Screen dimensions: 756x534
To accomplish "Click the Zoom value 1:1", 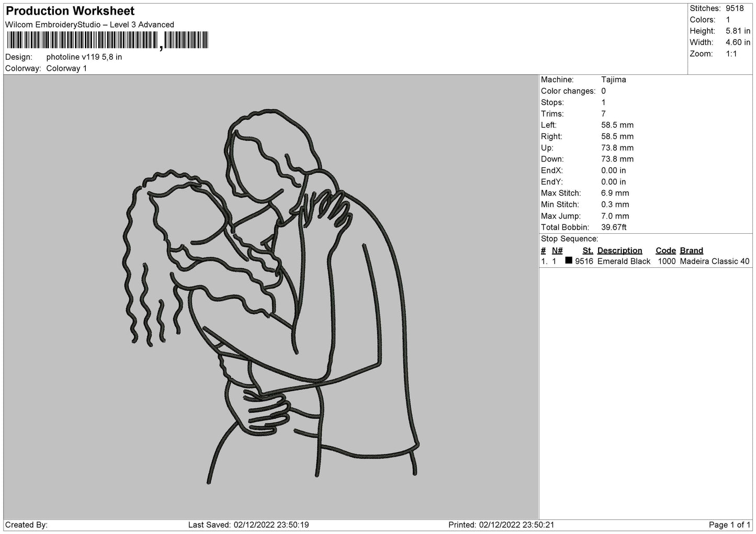I will click(x=731, y=54).
